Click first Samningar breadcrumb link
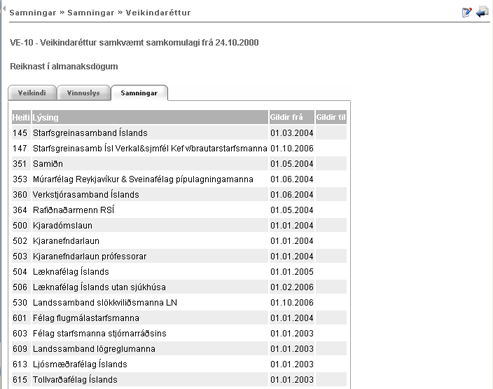The height and width of the screenshot is (389, 493). point(33,13)
